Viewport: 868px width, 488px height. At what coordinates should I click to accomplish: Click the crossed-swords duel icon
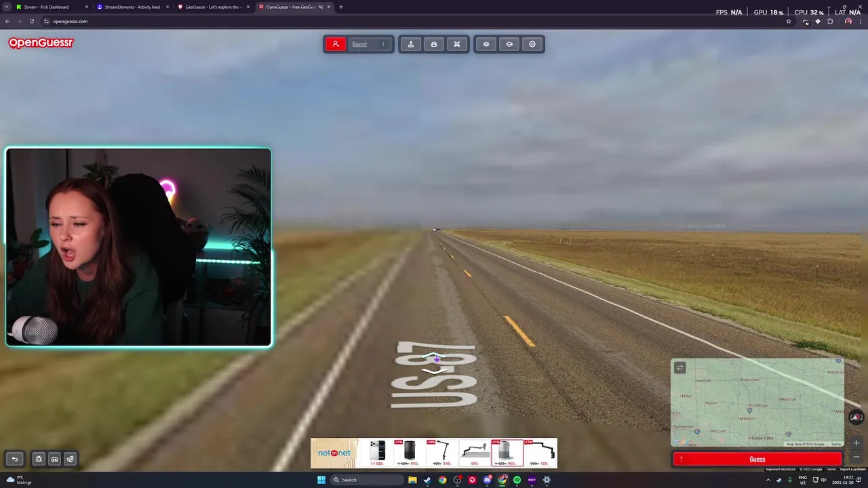click(x=457, y=44)
